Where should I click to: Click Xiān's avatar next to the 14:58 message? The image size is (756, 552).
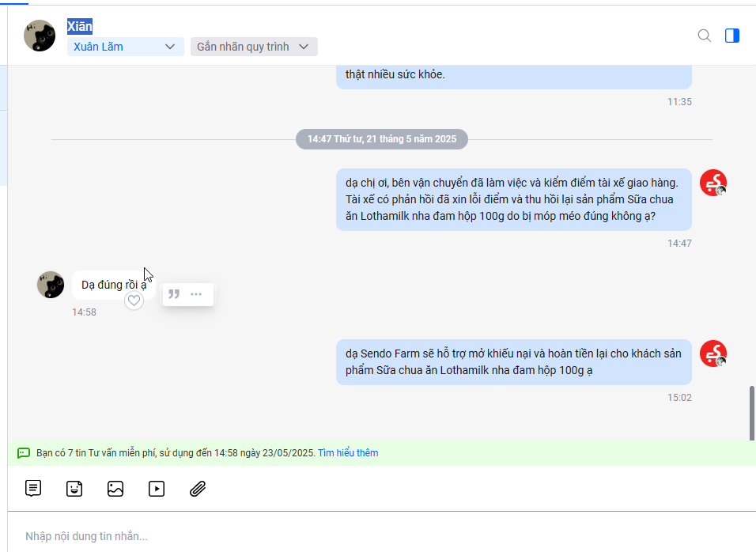(51, 285)
